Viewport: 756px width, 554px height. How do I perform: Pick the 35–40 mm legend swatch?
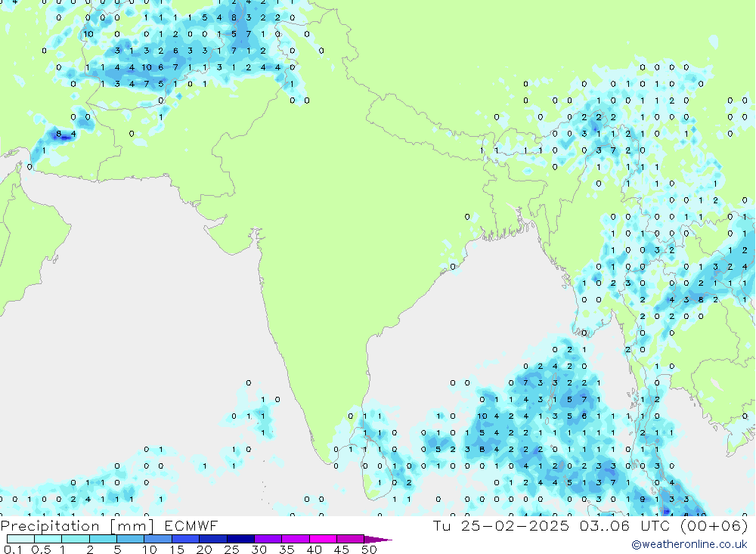pos(296,539)
